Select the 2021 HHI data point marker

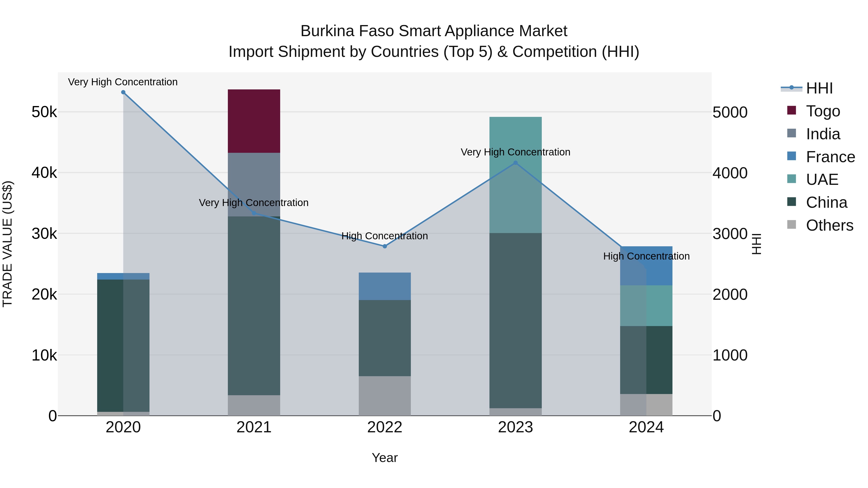(254, 213)
